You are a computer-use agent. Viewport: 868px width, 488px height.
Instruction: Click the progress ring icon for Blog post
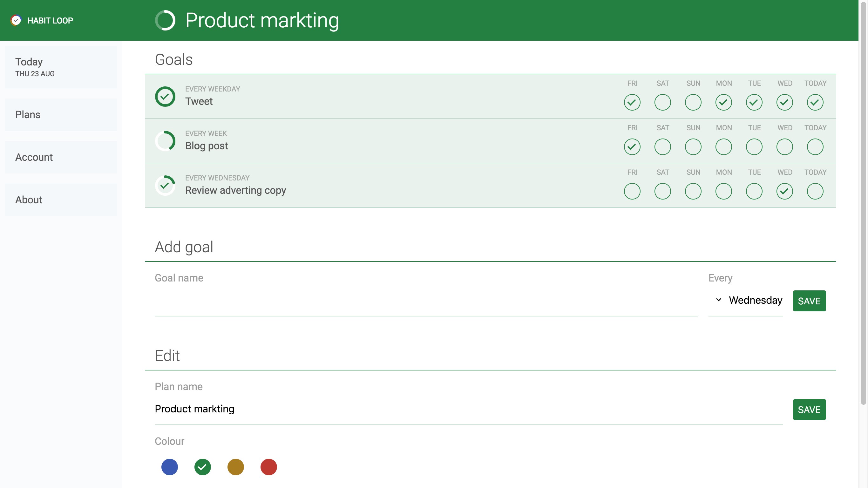[x=165, y=141]
